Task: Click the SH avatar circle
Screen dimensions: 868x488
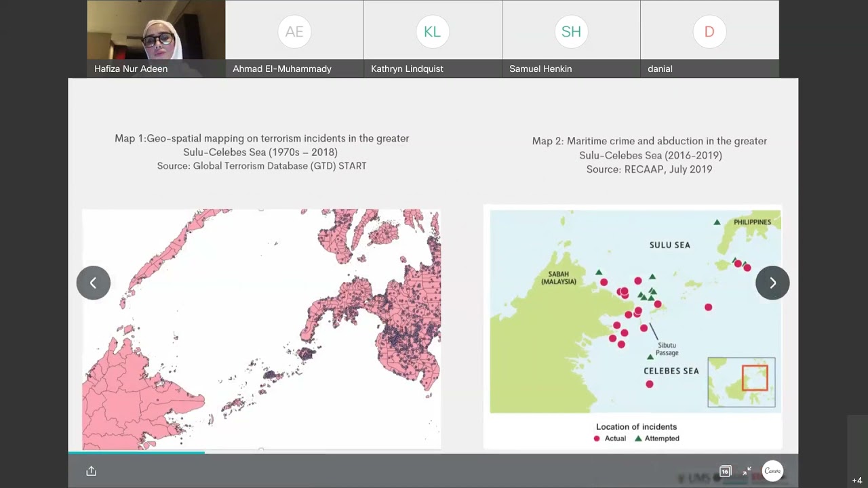Action: pos(571,31)
